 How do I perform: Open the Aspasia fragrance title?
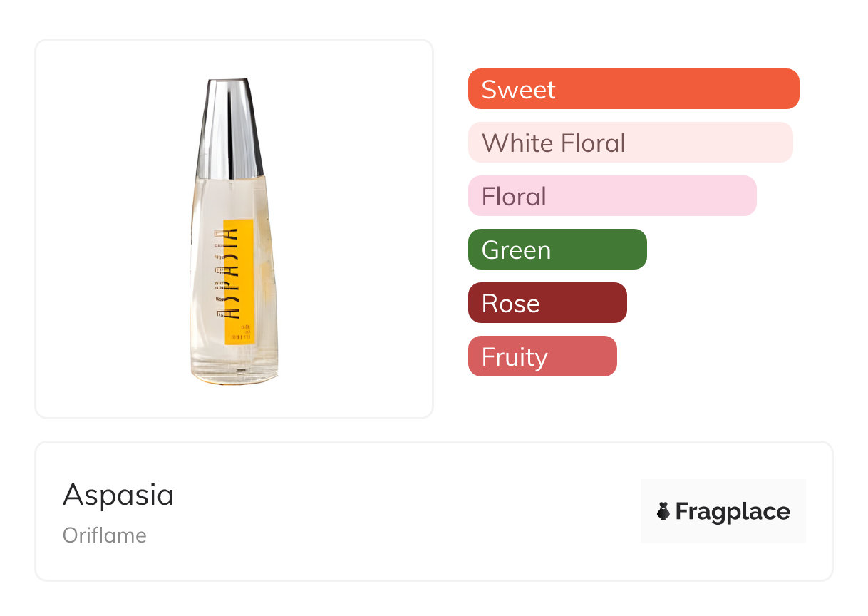[118, 495]
